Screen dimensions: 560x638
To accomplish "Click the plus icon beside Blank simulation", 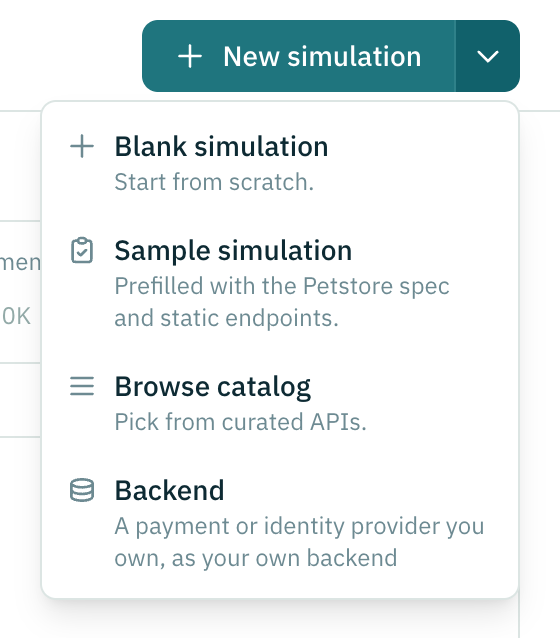I will (82, 146).
